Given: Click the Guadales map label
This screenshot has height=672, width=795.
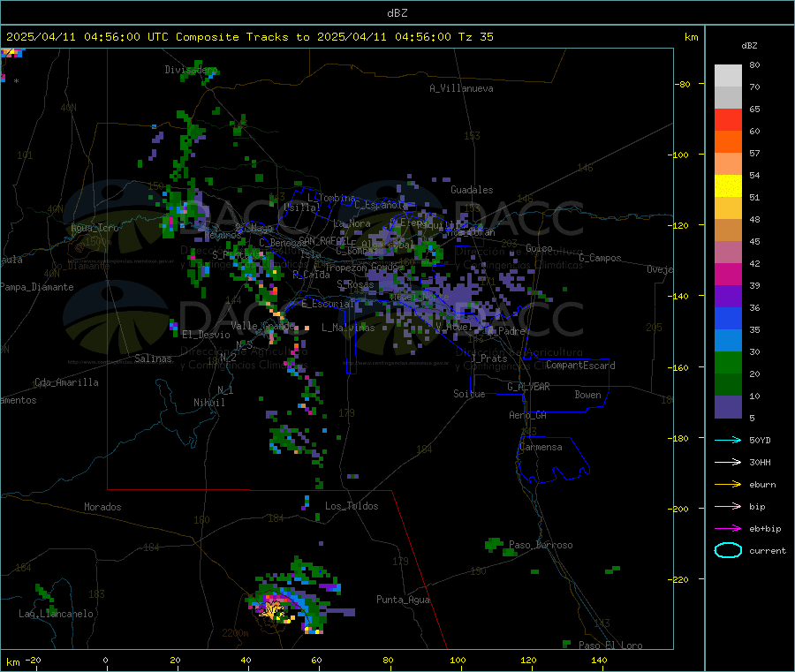Looking at the screenshot, I should [472, 190].
